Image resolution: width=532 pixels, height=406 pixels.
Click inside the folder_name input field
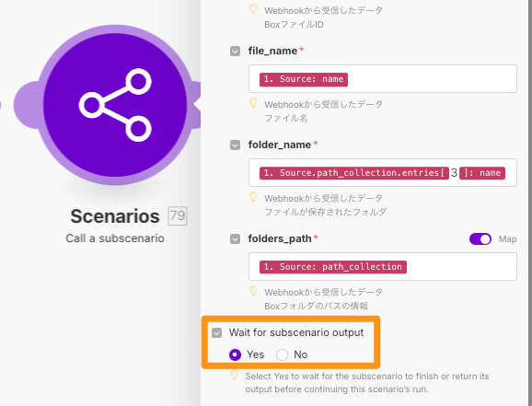point(383,172)
